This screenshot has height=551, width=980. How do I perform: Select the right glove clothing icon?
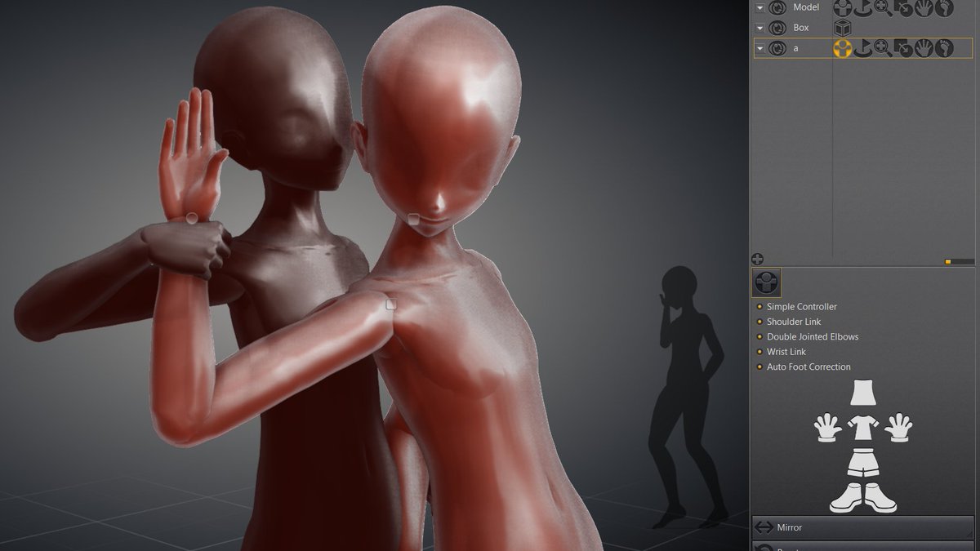coord(898,427)
